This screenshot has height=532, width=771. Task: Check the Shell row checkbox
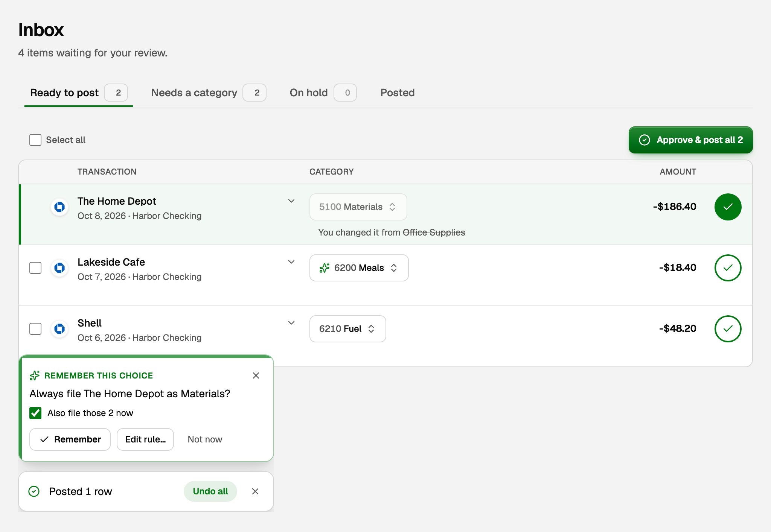point(35,329)
